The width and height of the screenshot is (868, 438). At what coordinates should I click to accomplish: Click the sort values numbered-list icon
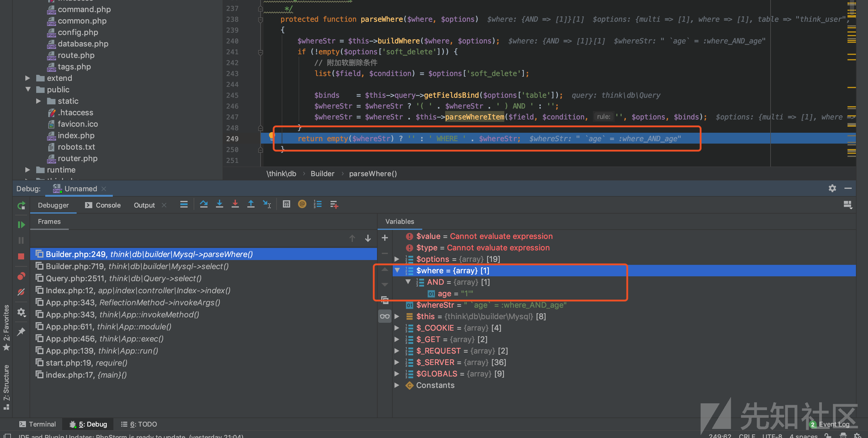tap(318, 204)
